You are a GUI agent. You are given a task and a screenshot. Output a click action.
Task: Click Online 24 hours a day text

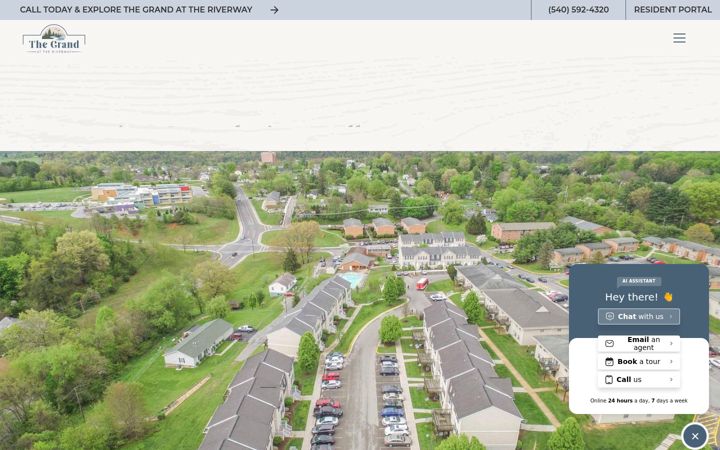pos(638,401)
